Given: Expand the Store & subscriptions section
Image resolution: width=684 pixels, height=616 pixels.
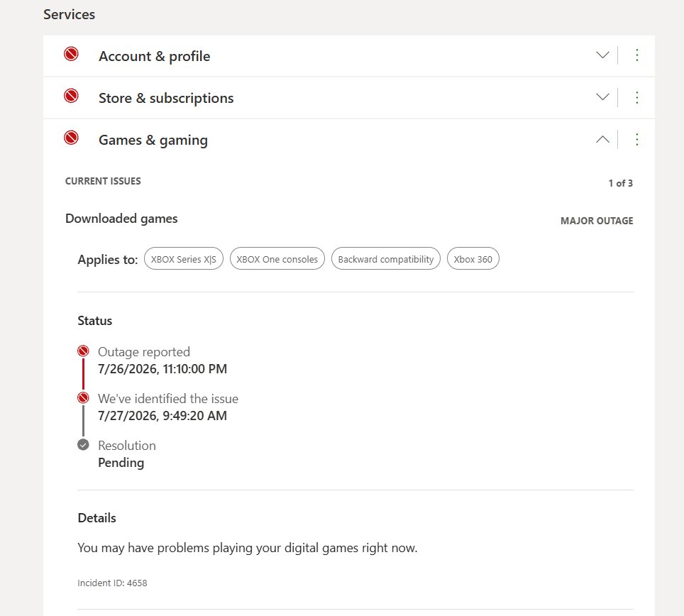Looking at the screenshot, I should tap(602, 97).
